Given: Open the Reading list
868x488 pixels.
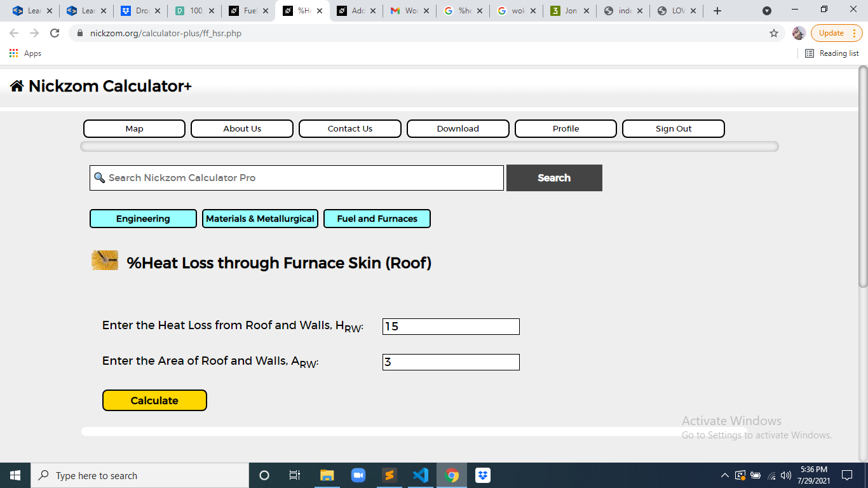Looking at the screenshot, I should pyautogui.click(x=832, y=53).
